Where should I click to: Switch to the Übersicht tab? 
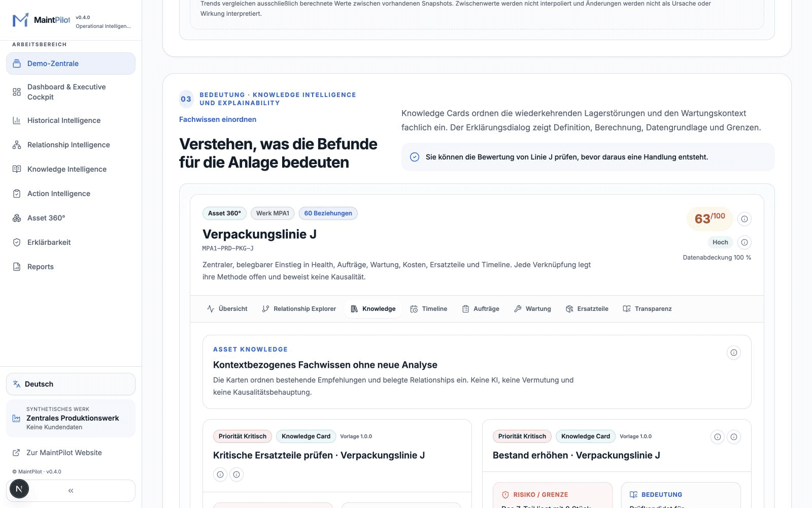coord(227,309)
